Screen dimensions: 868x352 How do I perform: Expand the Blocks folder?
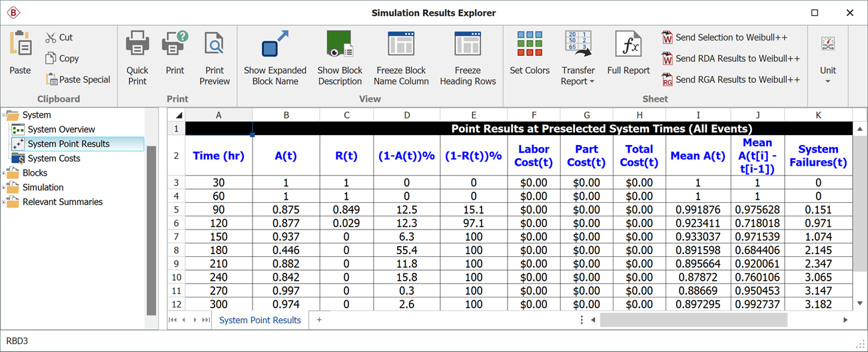click(x=4, y=173)
